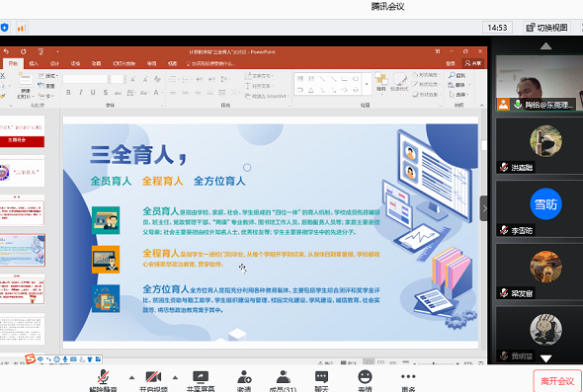This screenshot has height=392, width=583.
Task: Move participant list down with bottom arrow
Action: pyautogui.click(x=545, y=358)
